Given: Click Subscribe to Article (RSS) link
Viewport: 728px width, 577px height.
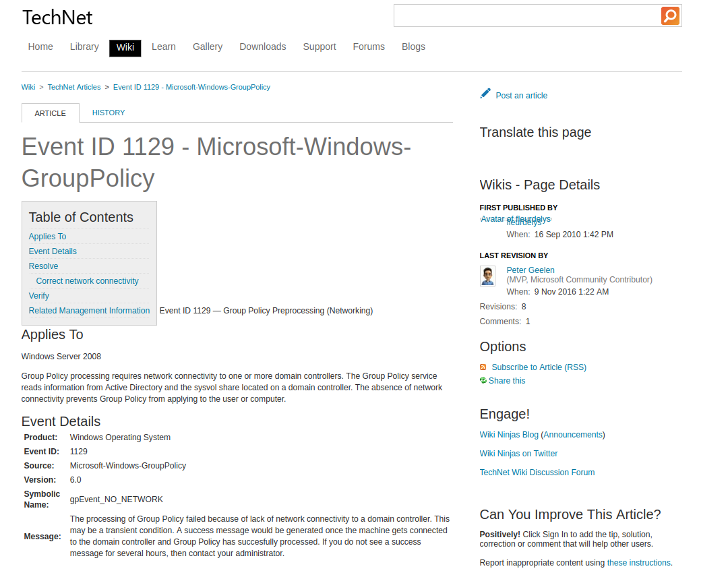Looking at the screenshot, I should click(x=539, y=367).
